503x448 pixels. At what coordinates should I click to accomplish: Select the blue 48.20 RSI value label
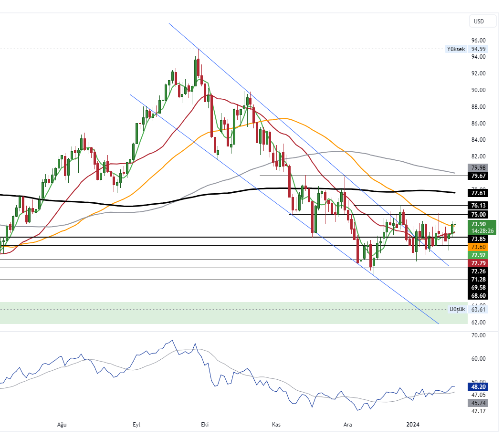479,387
